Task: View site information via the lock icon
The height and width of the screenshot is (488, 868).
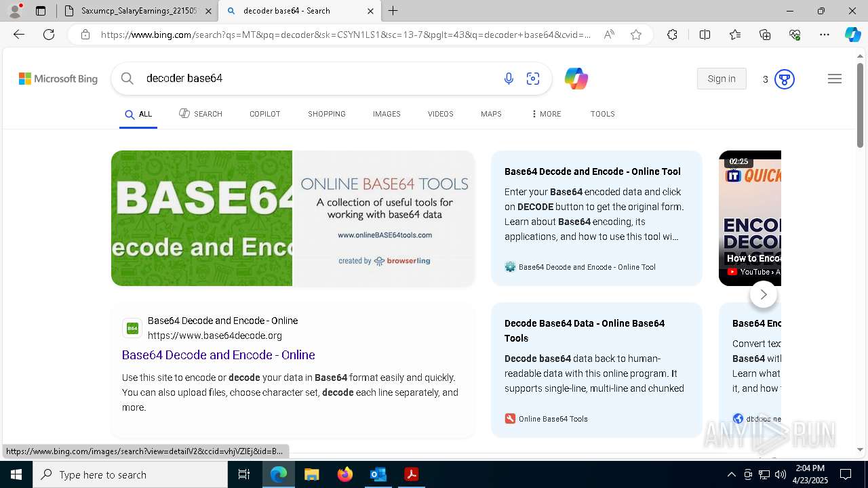Action: tap(85, 35)
